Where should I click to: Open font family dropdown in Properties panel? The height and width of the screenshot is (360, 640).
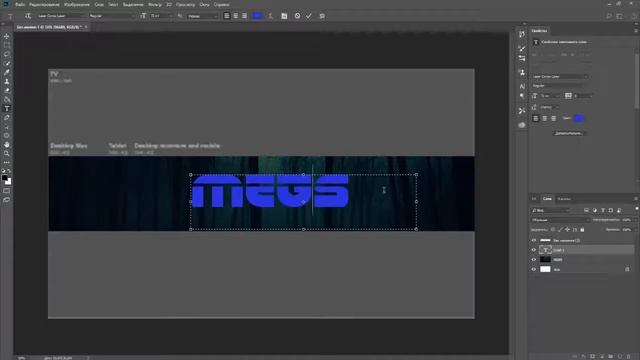[x=560, y=76]
